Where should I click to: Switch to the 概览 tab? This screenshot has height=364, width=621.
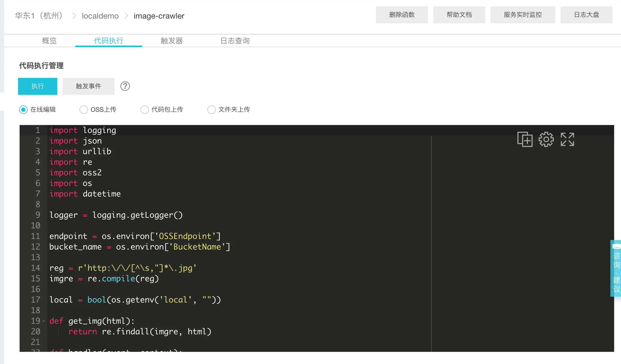click(49, 41)
